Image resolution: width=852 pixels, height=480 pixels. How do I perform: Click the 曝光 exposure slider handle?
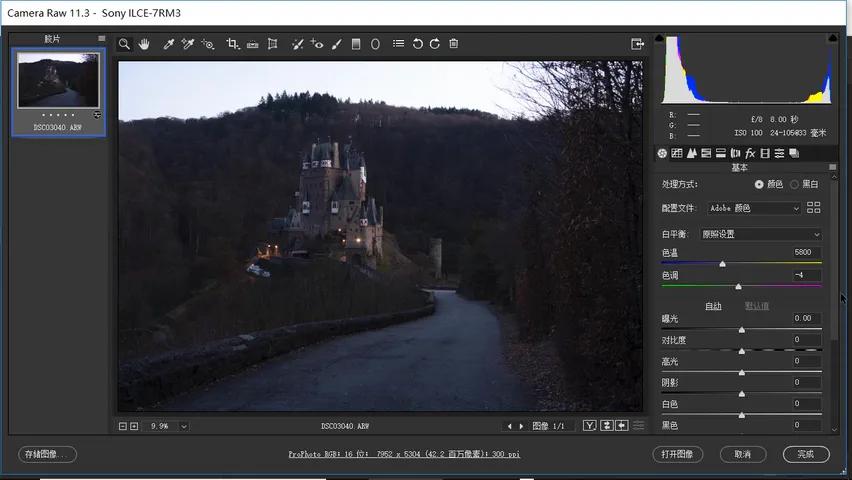(742, 330)
